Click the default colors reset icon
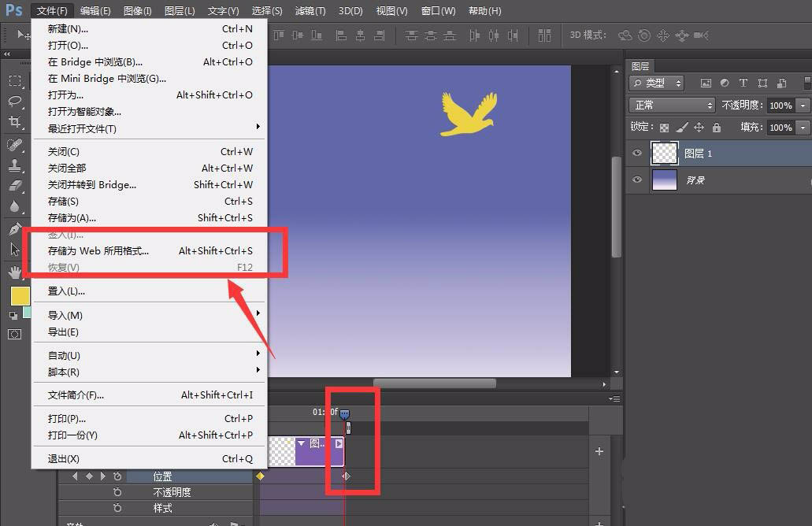812x526 pixels. [13, 316]
